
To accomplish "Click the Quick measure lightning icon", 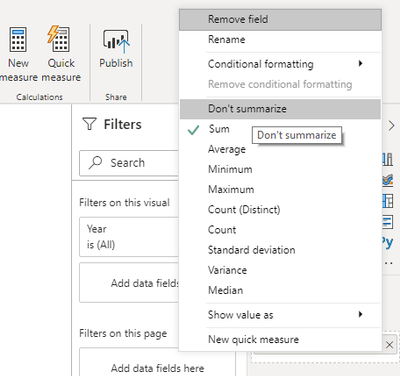I will coord(59,39).
